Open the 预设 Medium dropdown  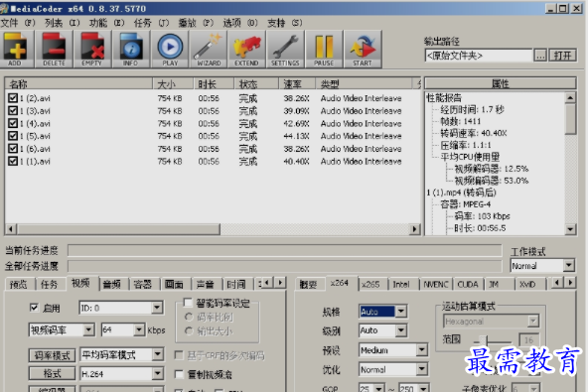[x=393, y=350]
